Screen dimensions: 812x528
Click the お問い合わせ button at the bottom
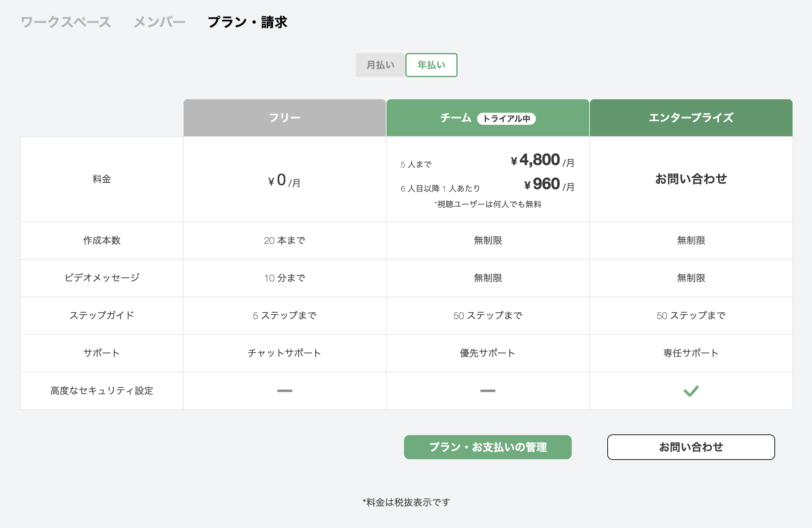coord(691,447)
